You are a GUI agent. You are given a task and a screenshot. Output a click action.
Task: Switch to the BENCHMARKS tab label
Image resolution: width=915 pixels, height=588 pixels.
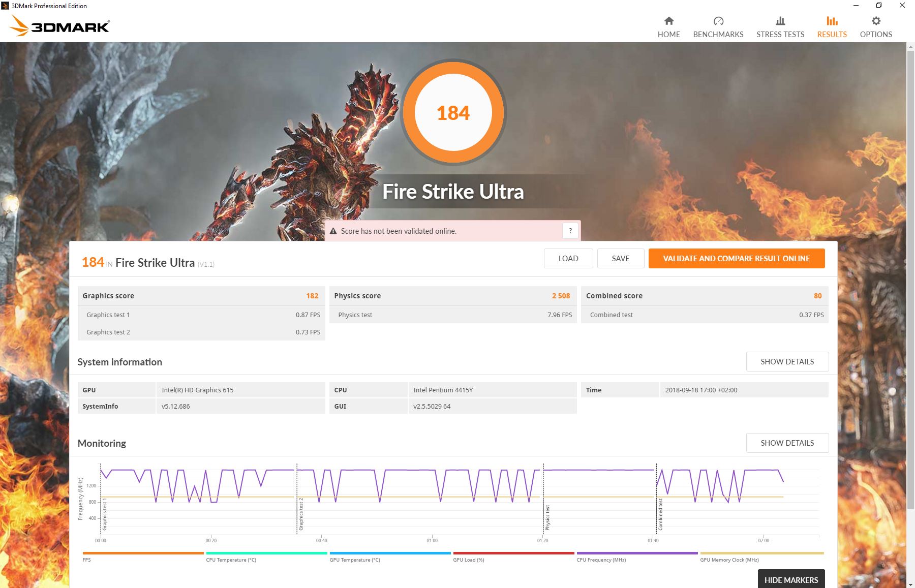(x=718, y=34)
